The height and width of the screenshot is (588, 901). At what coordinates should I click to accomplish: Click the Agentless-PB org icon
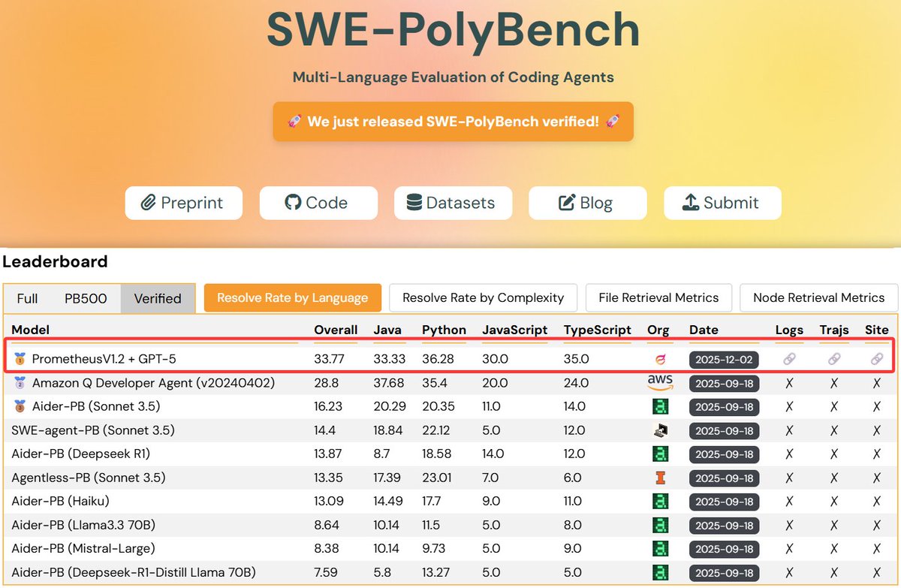click(660, 478)
